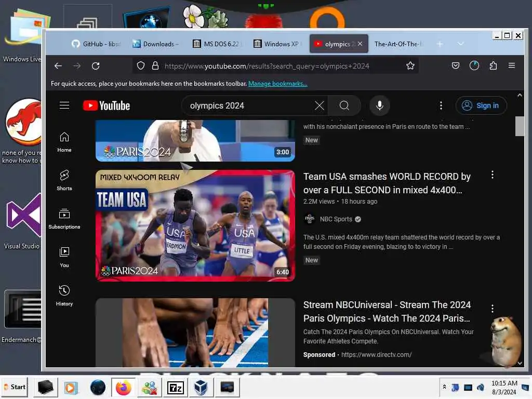Reload the page with refresh button
This screenshot has width=532, height=399.
coord(96,66)
